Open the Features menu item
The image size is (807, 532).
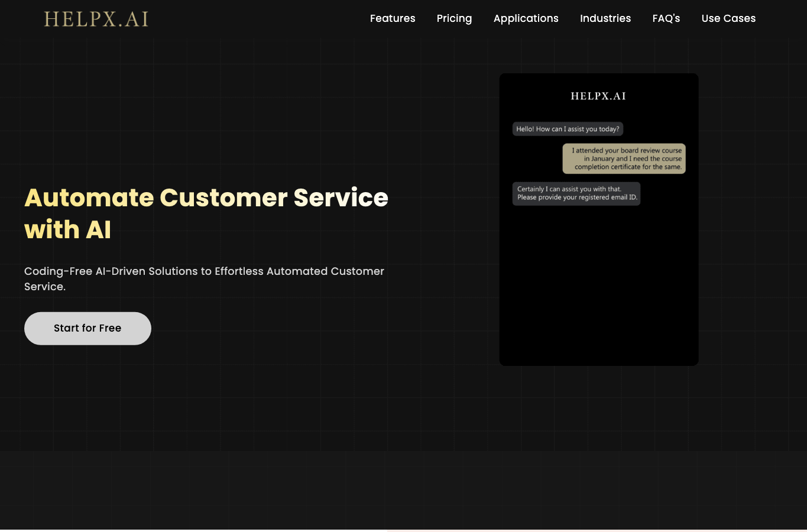click(393, 18)
